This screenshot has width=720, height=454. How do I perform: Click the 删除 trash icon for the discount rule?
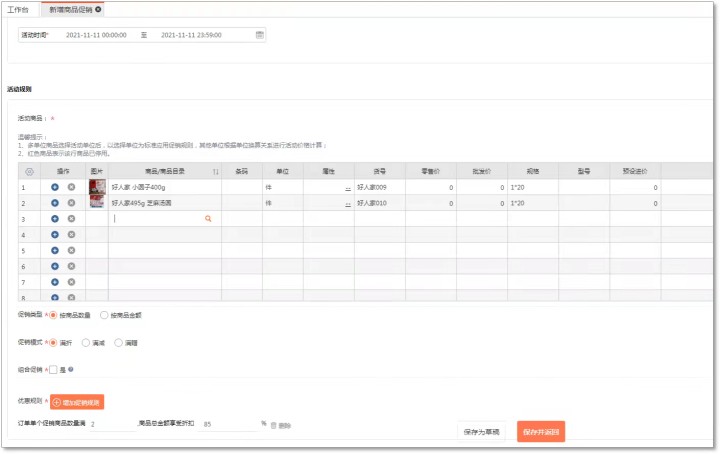pyautogui.click(x=273, y=425)
